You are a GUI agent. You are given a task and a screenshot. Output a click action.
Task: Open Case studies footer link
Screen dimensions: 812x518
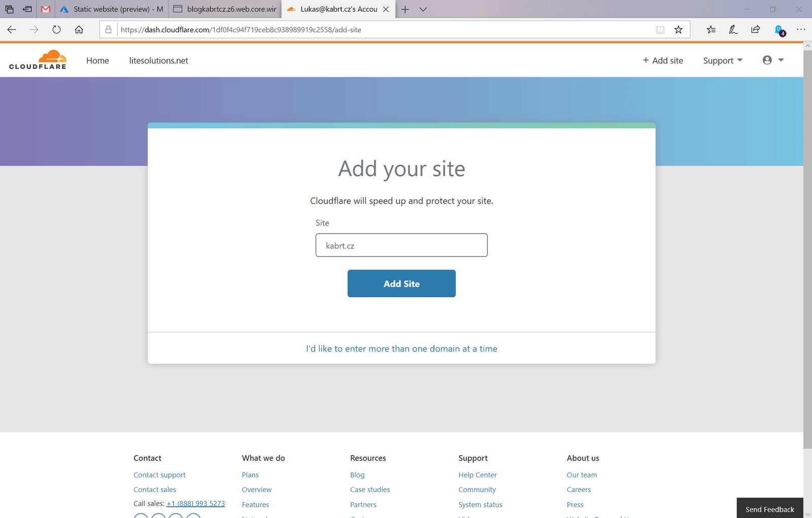pyautogui.click(x=370, y=490)
